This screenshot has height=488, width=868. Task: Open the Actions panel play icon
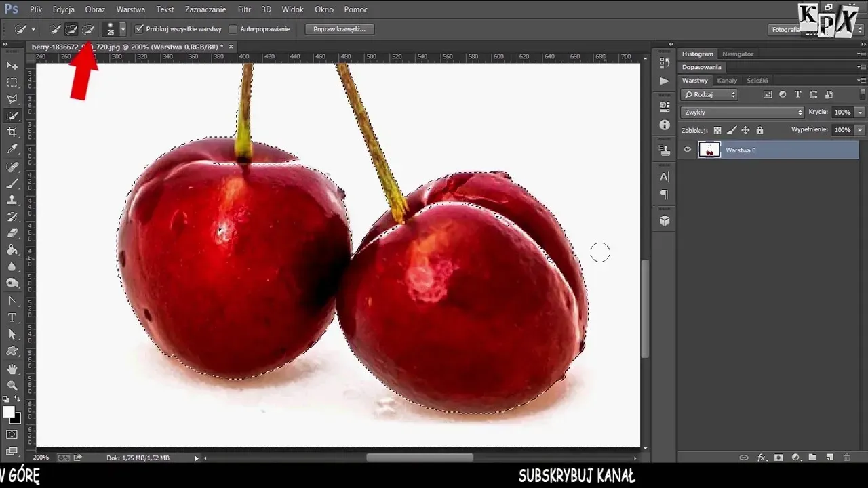pos(664,81)
